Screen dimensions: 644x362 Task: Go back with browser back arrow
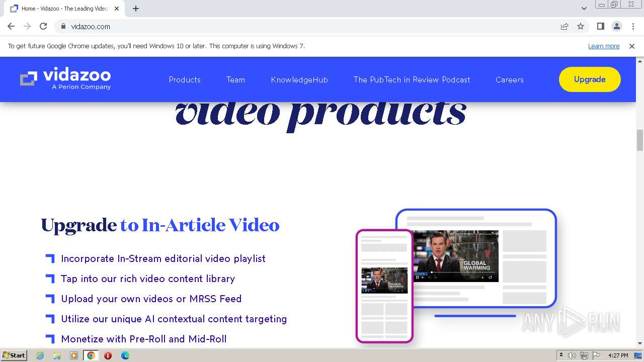[x=11, y=26]
